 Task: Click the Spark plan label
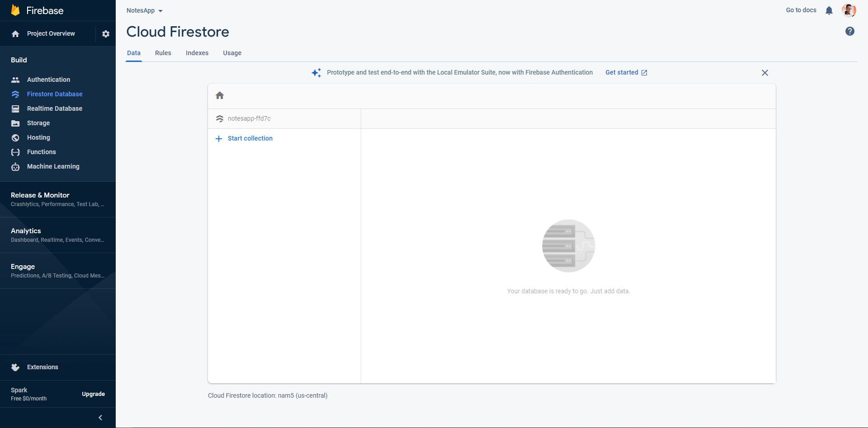click(x=19, y=390)
